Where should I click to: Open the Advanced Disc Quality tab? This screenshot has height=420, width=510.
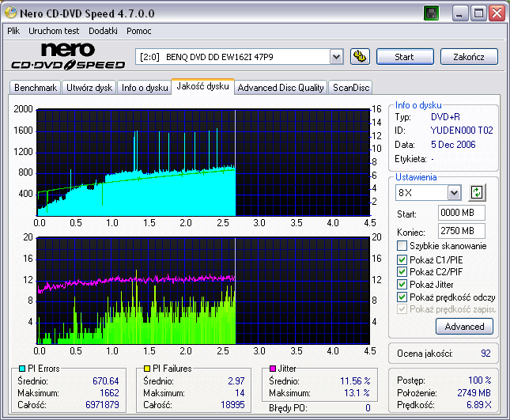[x=281, y=88]
